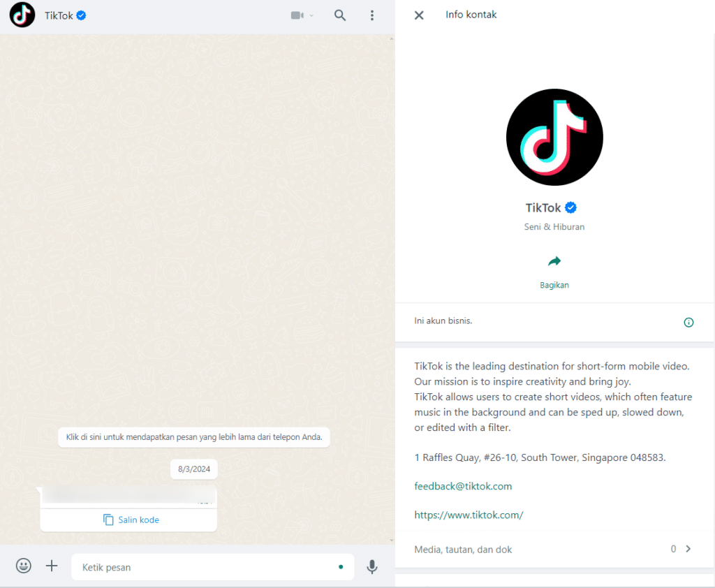
Task: Click the Bagikan label
Action: click(554, 285)
